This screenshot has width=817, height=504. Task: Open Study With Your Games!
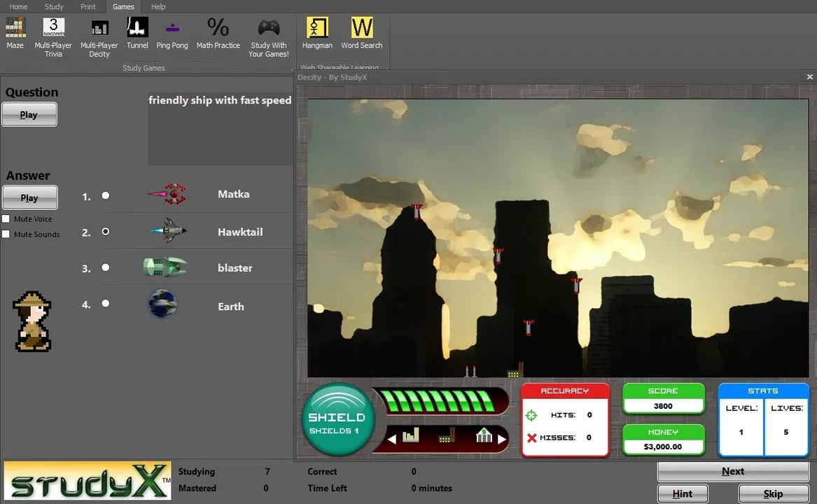[268, 34]
